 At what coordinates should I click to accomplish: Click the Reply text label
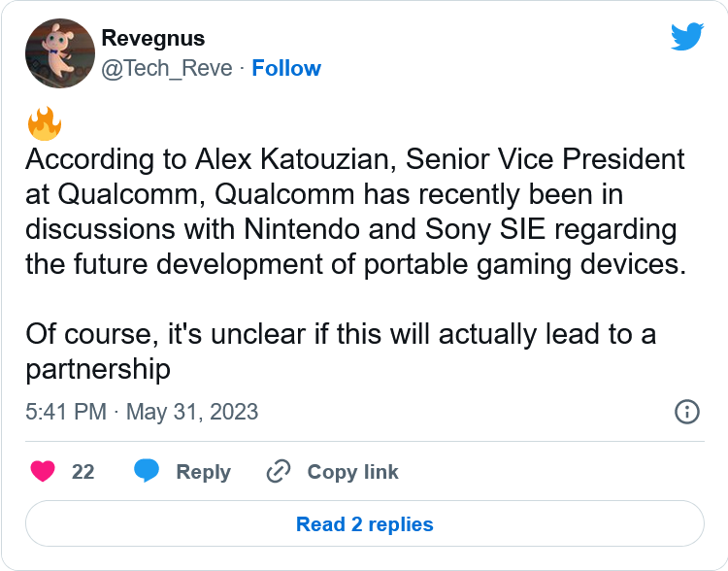(x=203, y=472)
